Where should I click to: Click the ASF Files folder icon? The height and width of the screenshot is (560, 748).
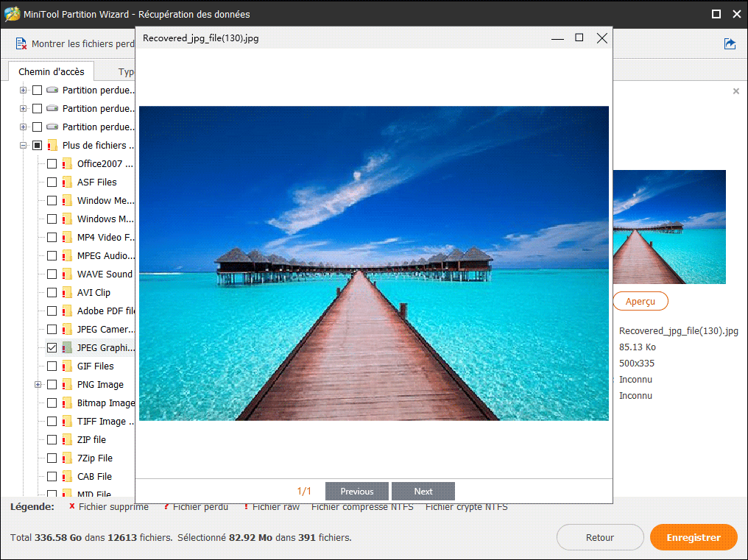(67, 182)
